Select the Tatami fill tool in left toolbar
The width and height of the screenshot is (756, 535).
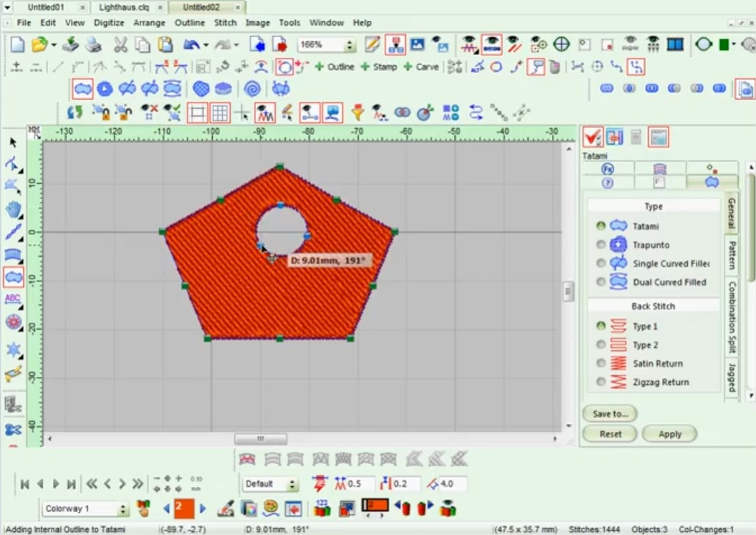[13, 277]
